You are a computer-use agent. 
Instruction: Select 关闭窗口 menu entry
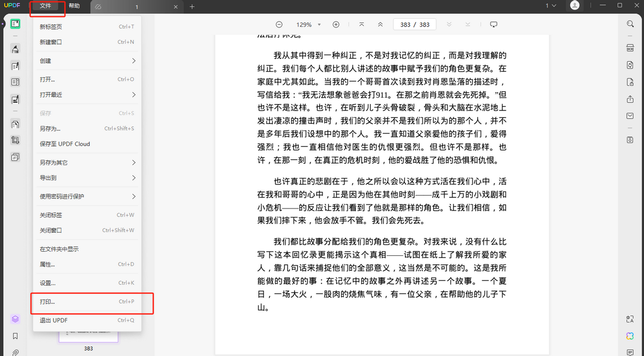[x=87, y=230]
